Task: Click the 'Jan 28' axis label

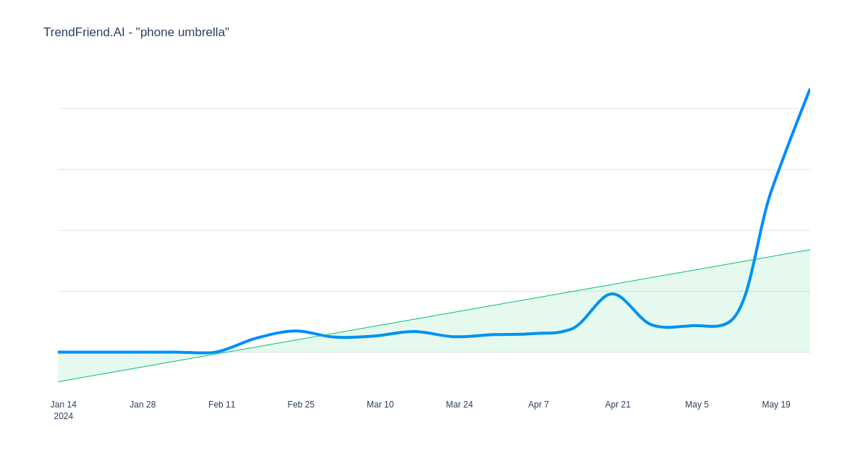Action: (142, 405)
